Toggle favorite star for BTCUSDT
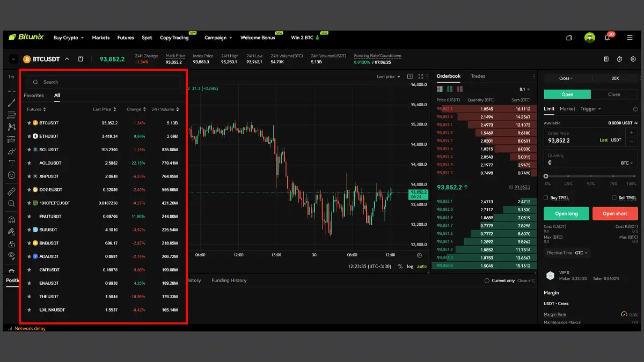The height and width of the screenshot is (362, 644). (x=29, y=123)
